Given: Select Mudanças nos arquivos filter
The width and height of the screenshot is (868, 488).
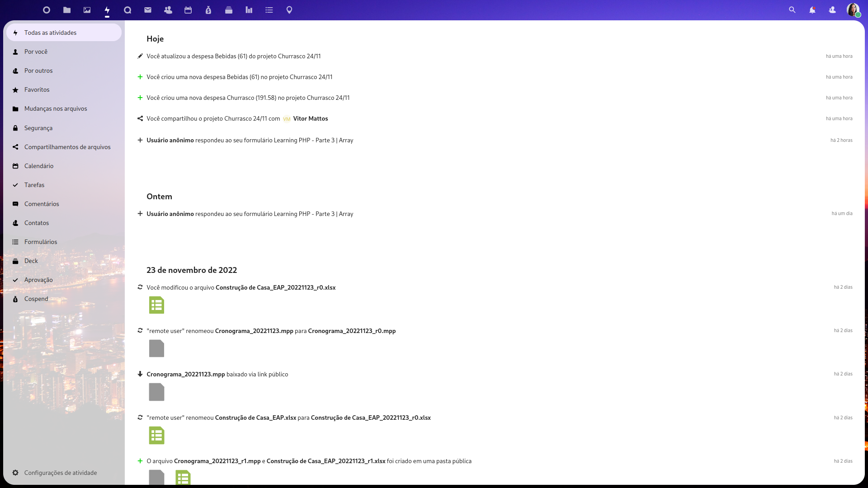Looking at the screenshot, I should click(x=56, y=109).
